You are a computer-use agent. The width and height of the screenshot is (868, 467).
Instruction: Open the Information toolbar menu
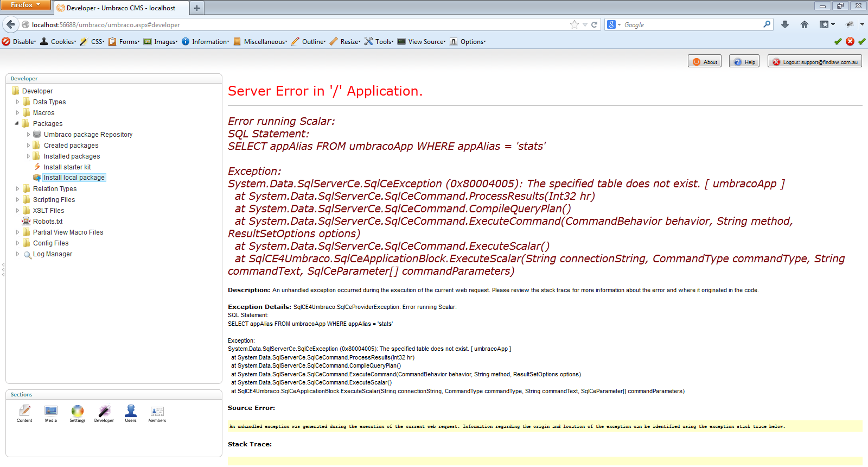click(206, 41)
